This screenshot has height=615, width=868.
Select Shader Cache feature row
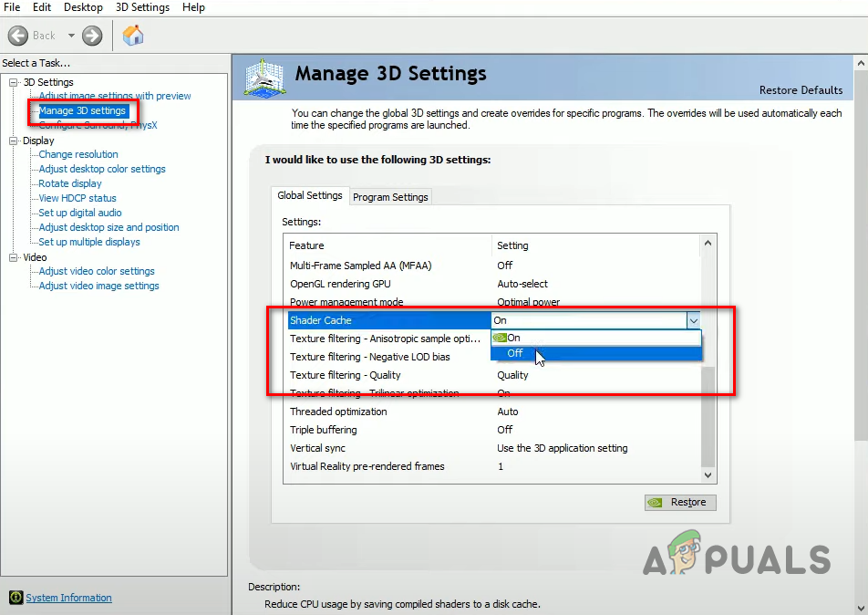pyautogui.click(x=389, y=320)
